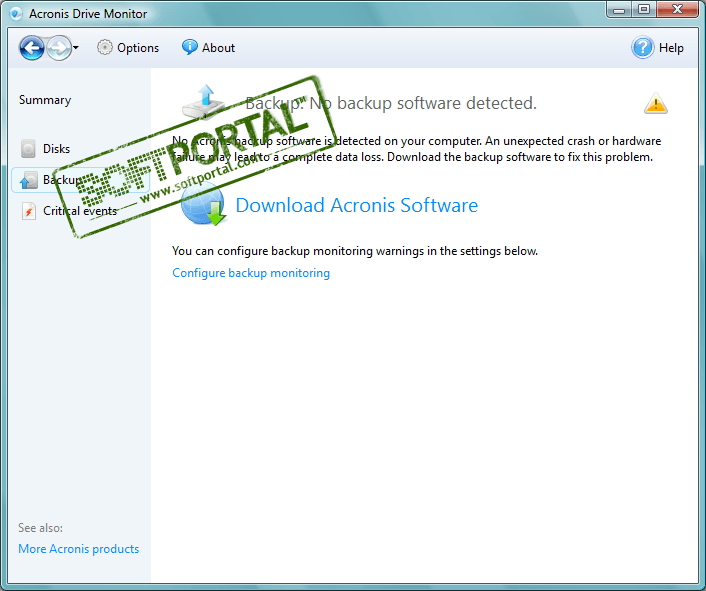This screenshot has height=591, width=706.
Task: Maximize the Acronis Drive Monitor window
Action: click(644, 10)
